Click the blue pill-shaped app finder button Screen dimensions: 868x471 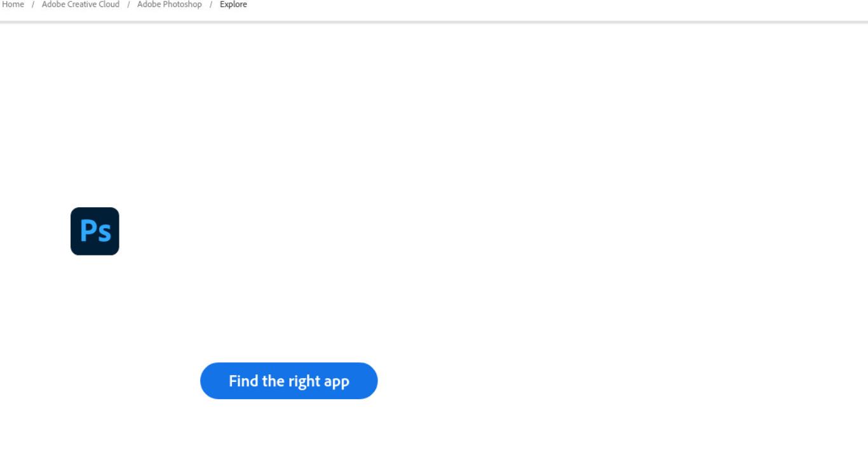point(289,381)
